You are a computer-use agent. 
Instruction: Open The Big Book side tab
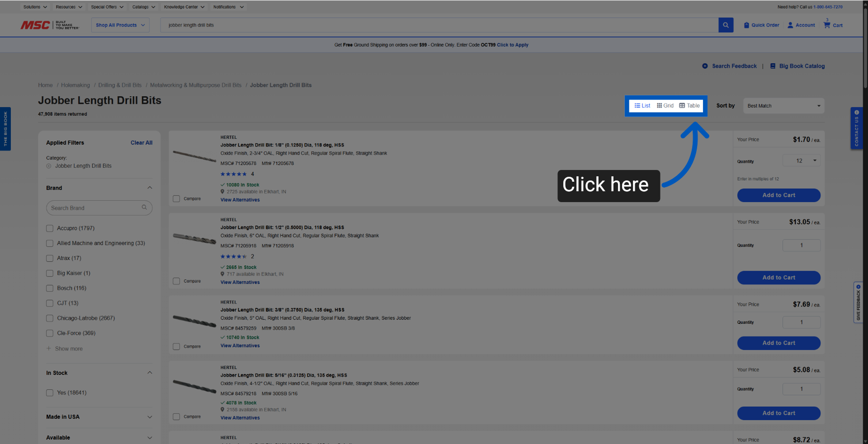click(x=5, y=129)
